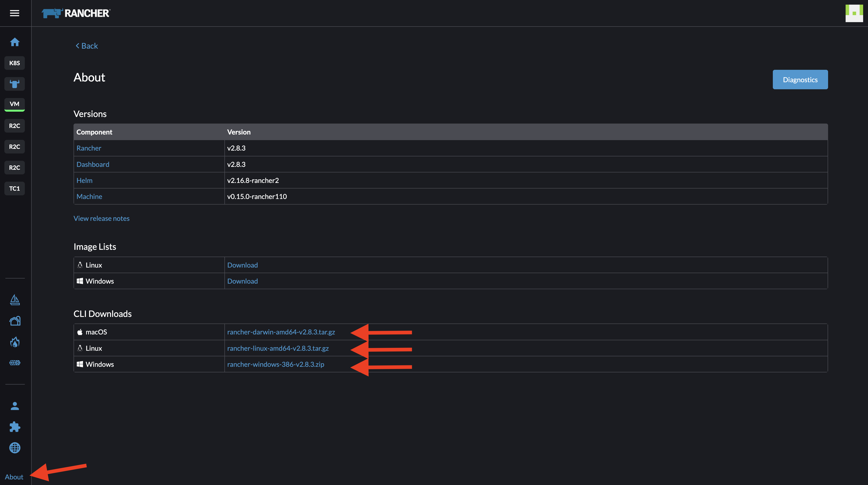Open the chain-link icon app in sidebar

click(15, 363)
